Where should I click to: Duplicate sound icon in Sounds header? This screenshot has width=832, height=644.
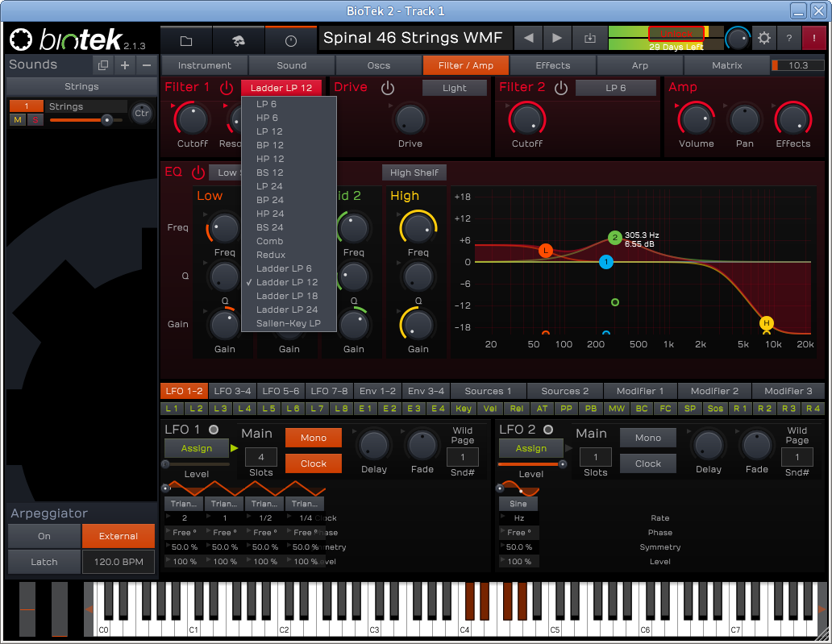pyautogui.click(x=103, y=65)
